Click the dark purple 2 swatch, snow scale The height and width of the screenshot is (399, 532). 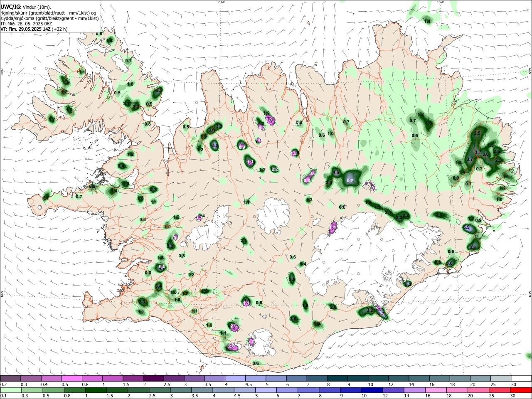pyautogui.click(x=153, y=379)
